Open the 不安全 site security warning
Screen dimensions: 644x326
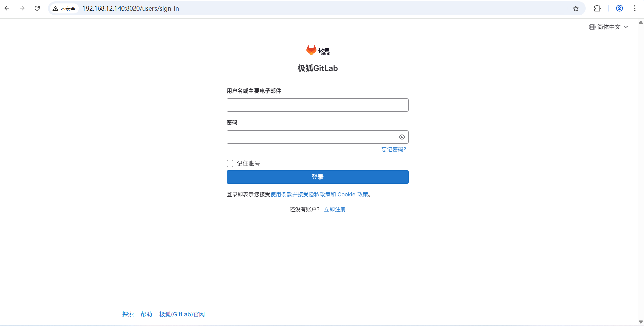point(64,8)
